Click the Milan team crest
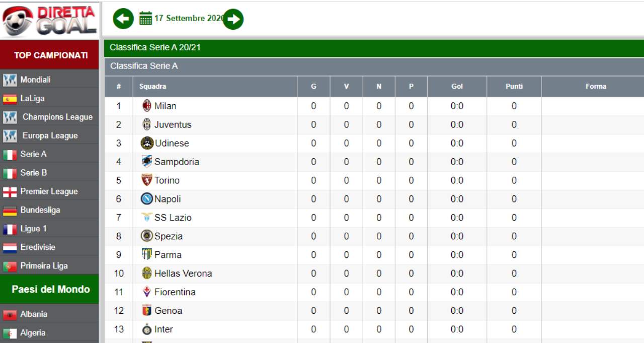The width and height of the screenshot is (644, 343). coord(147,106)
